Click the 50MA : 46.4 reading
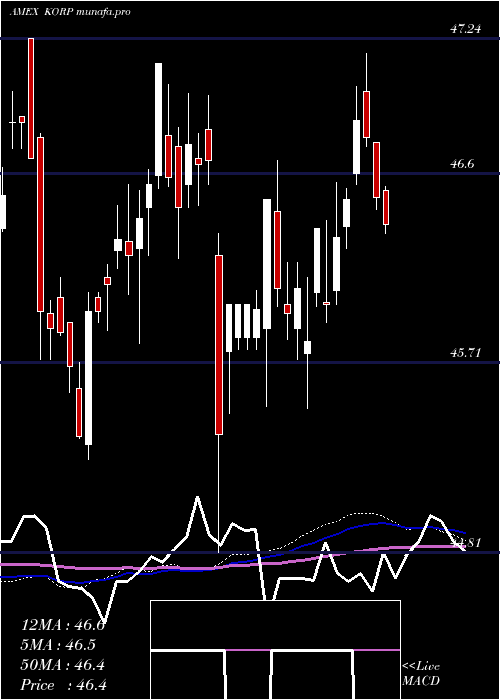 62,665
